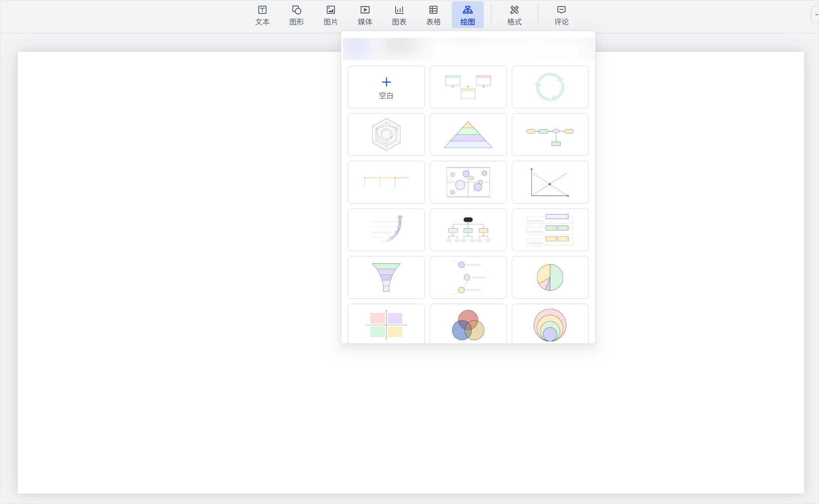The image size is (819, 504).
Task: Open the 媒体 media tool
Action: click(x=365, y=15)
